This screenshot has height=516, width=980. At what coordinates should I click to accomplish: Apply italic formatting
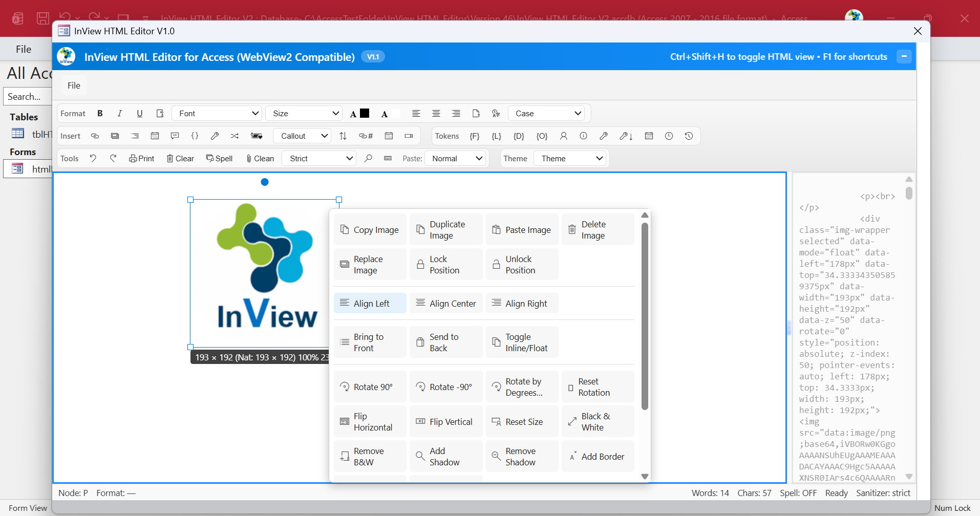(119, 113)
